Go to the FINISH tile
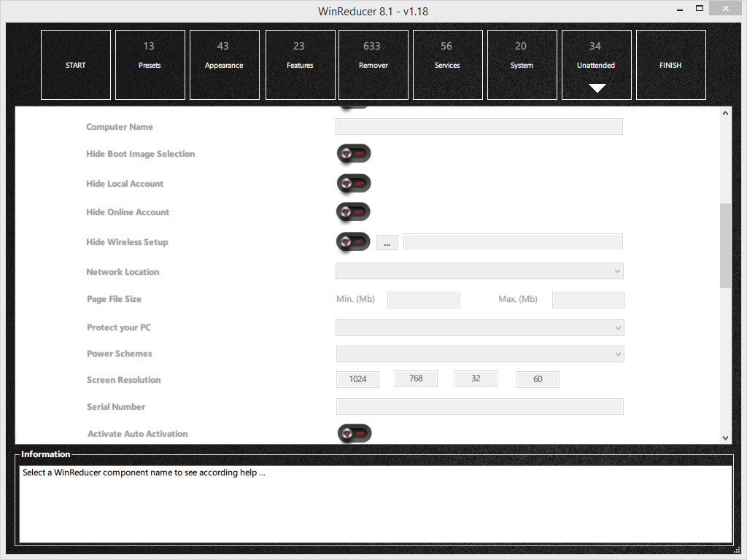Viewport: 747px width, 560px height. (671, 65)
